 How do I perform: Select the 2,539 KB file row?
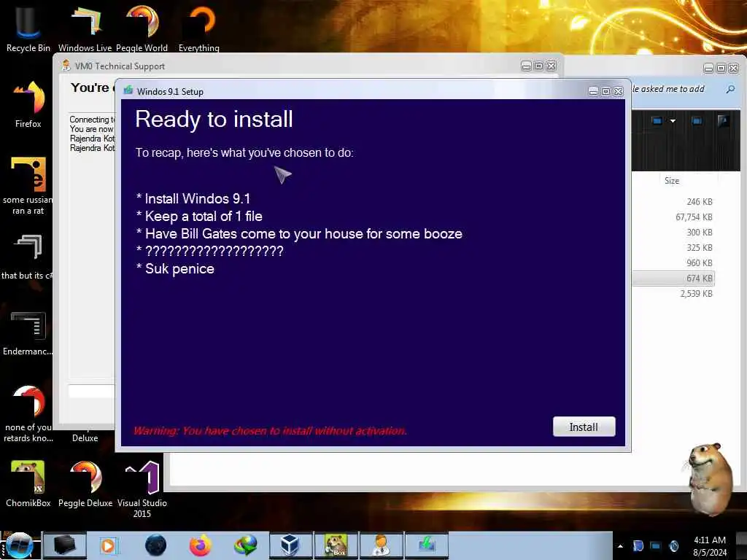[673, 293]
